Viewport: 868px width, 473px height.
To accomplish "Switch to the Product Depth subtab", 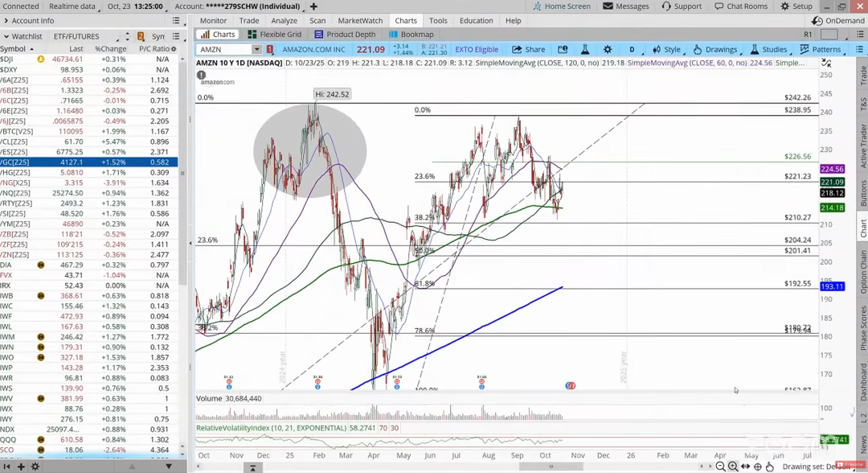I will [x=345, y=35].
